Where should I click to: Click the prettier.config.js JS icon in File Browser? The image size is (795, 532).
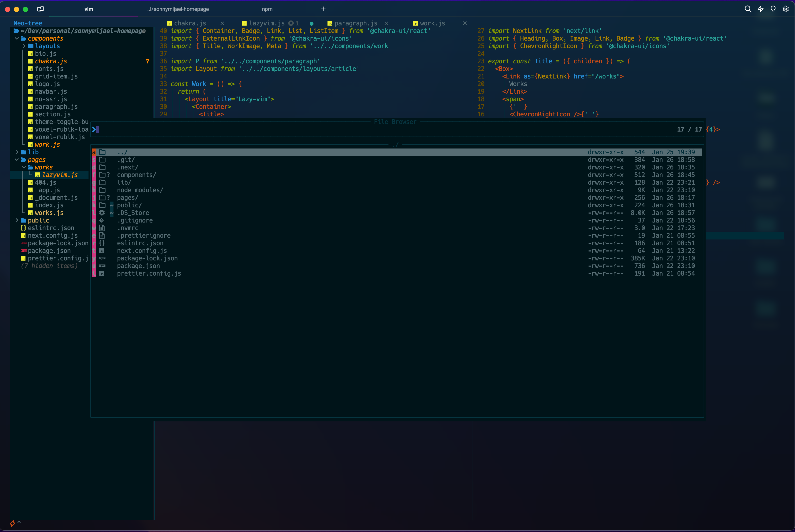pyautogui.click(x=102, y=273)
